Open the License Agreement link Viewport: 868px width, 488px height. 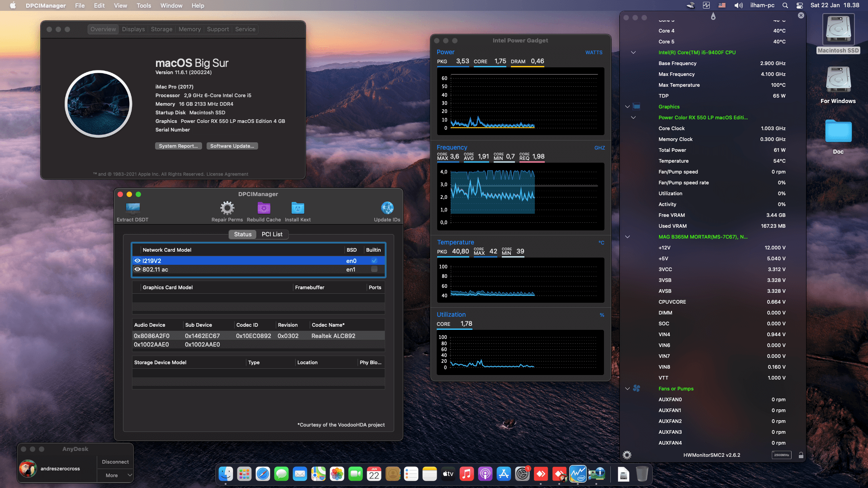(x=227, y=174)
